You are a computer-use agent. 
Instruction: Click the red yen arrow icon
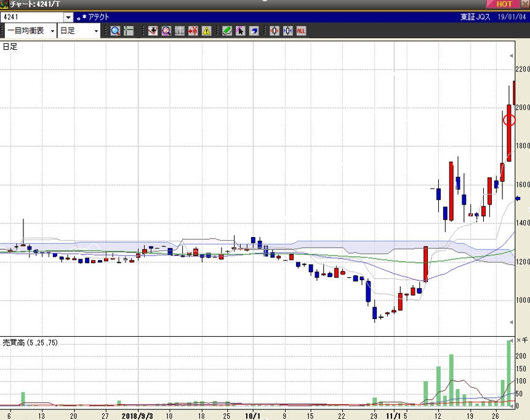pyautogui.click(x=193, y=31)
